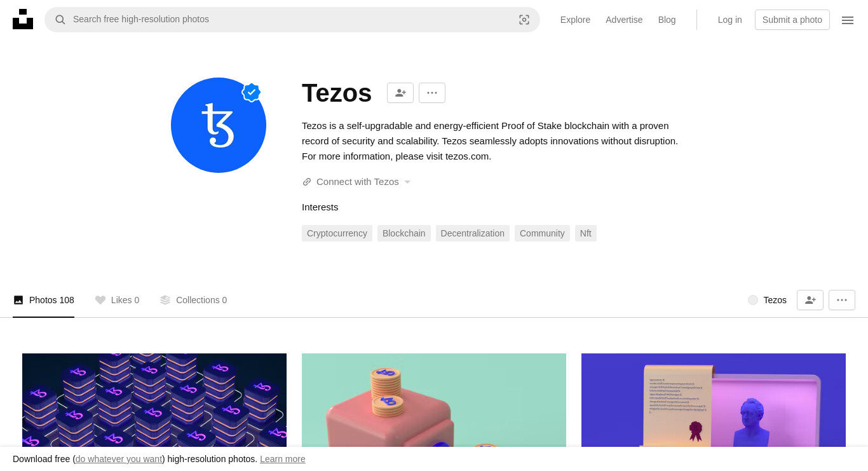Select the Cryptocurrency interest tag

pyautogui.click(x=337, y=233)
